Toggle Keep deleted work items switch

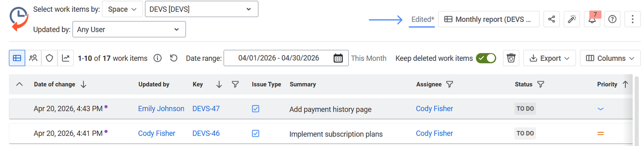[486, 58]
